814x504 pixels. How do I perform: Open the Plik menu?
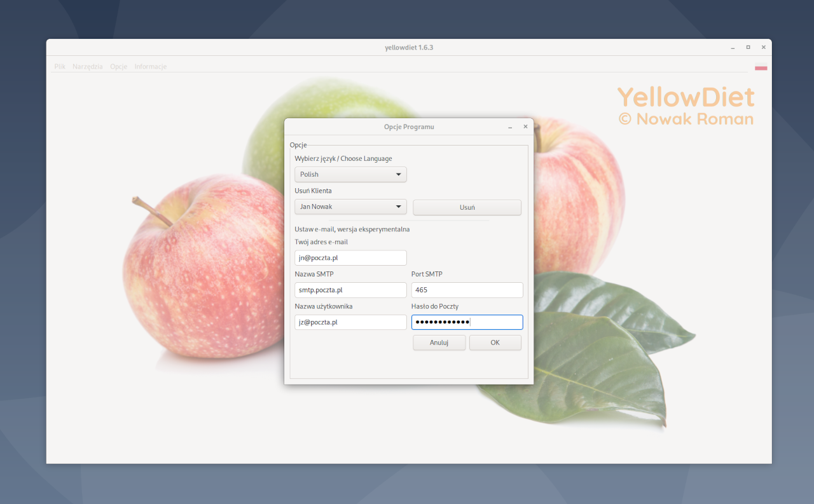(x=59, y=66)
